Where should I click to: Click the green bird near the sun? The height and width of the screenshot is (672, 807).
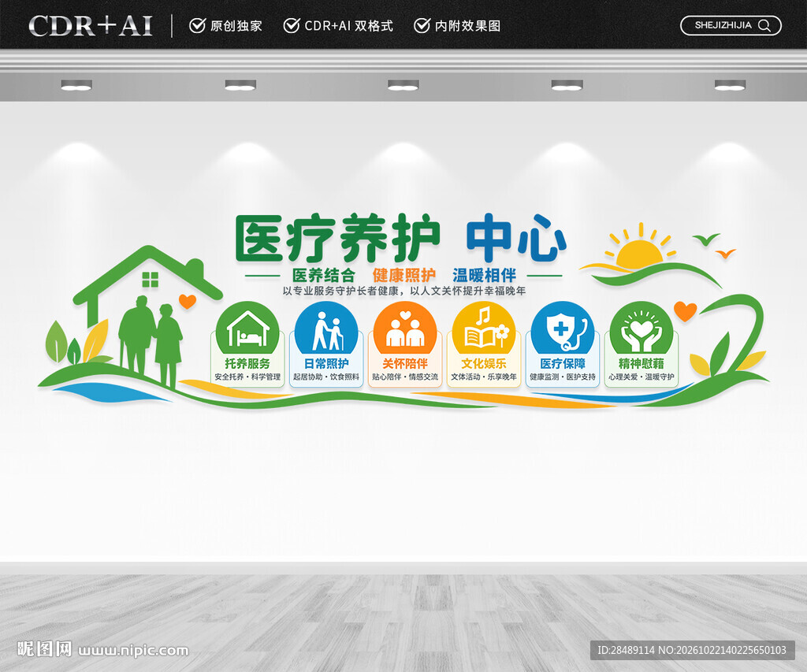(705, 239)
